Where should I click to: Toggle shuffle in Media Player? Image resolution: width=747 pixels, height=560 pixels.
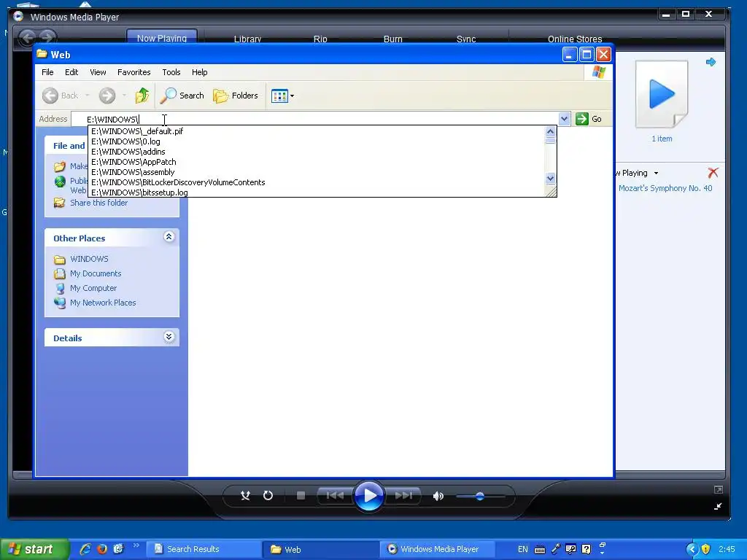click(245, 496)
